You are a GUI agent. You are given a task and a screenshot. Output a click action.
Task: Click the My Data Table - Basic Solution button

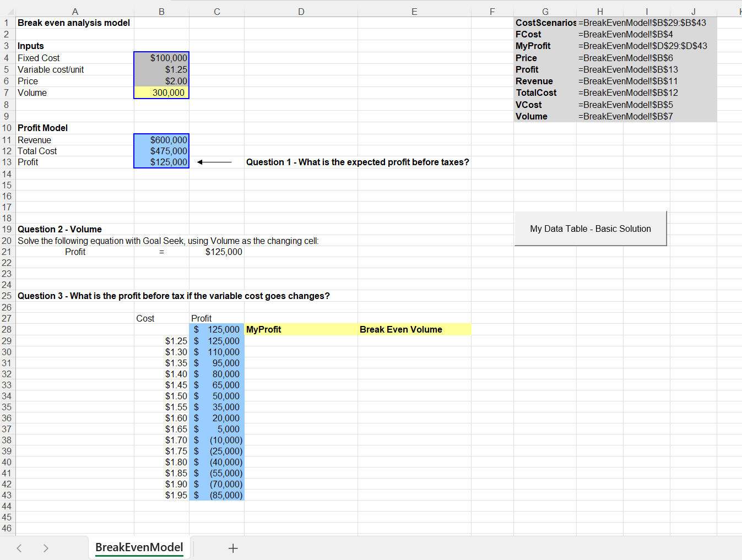(590, 228)
